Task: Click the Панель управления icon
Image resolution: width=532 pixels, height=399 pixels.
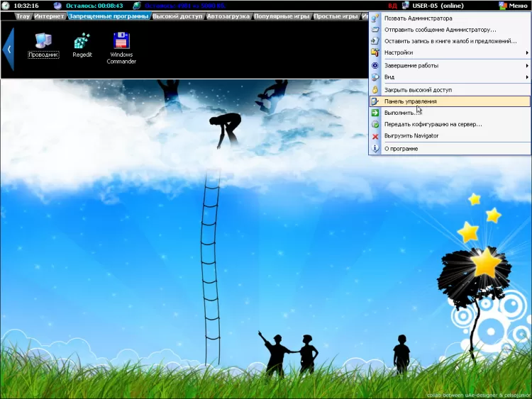Action: coord(375,101)
